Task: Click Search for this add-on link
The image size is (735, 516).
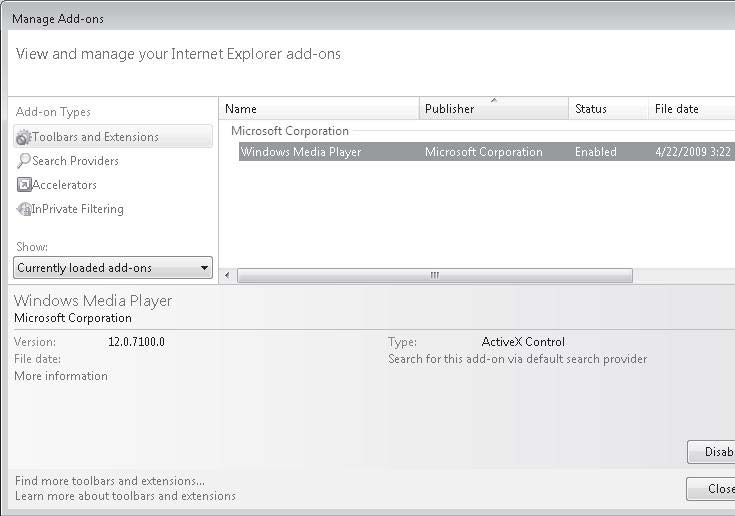Action: click(x=518, y=359)
